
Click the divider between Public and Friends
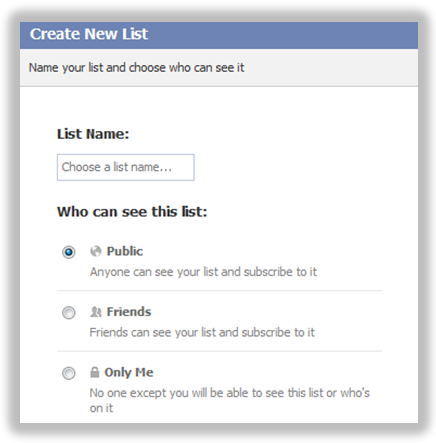pos(219,291)
